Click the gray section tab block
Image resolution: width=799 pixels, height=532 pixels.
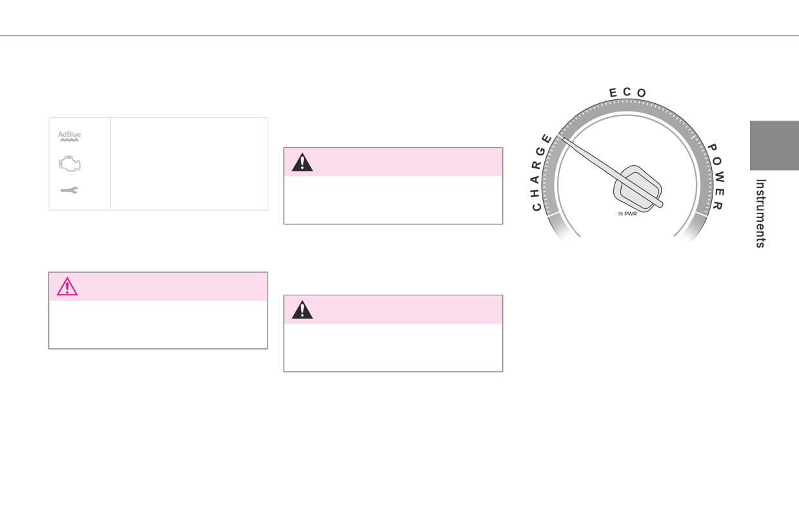coord(774,145)
